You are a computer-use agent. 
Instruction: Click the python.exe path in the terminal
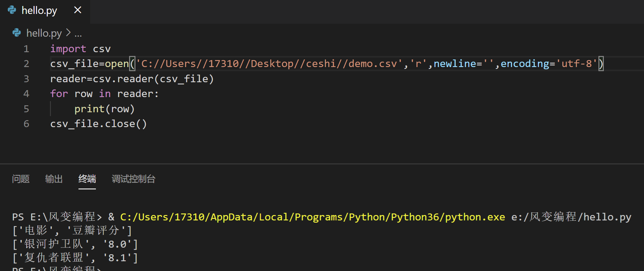point(312,217)
